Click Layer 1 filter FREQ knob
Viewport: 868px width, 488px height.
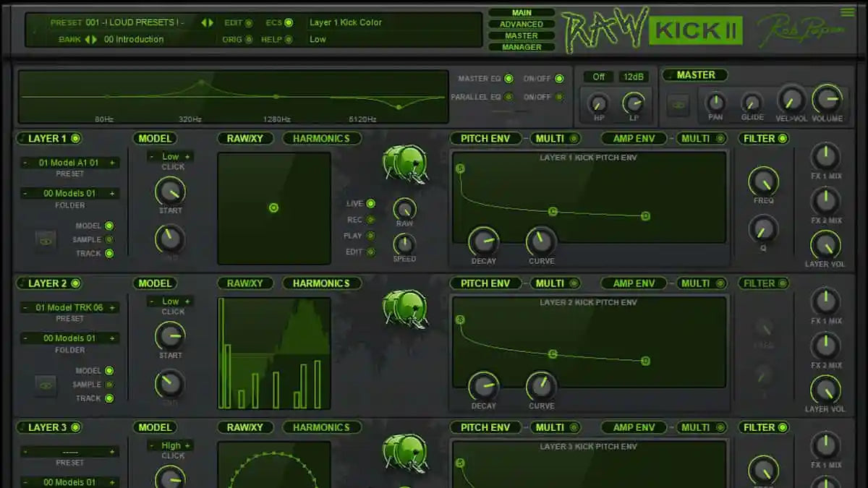click(x=762, y=181)
